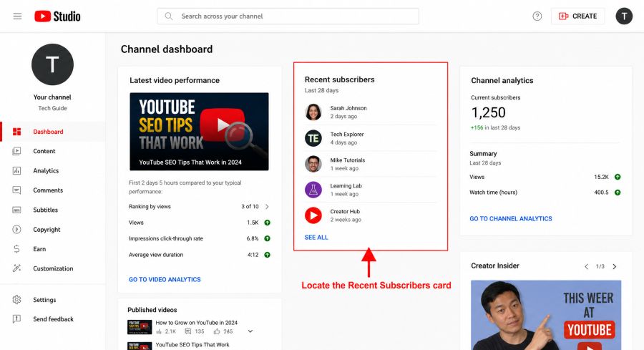The width and height of the screenshot is (644, 350).
Task: Open the Settings label in the sidebar
Action: (x=44, y=300)
